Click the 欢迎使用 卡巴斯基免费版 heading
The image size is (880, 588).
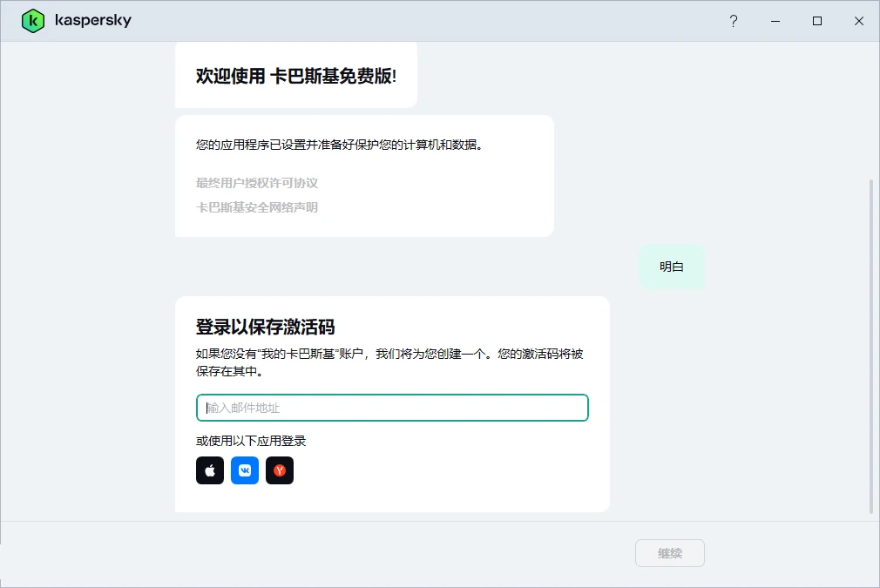pos(295,76)
